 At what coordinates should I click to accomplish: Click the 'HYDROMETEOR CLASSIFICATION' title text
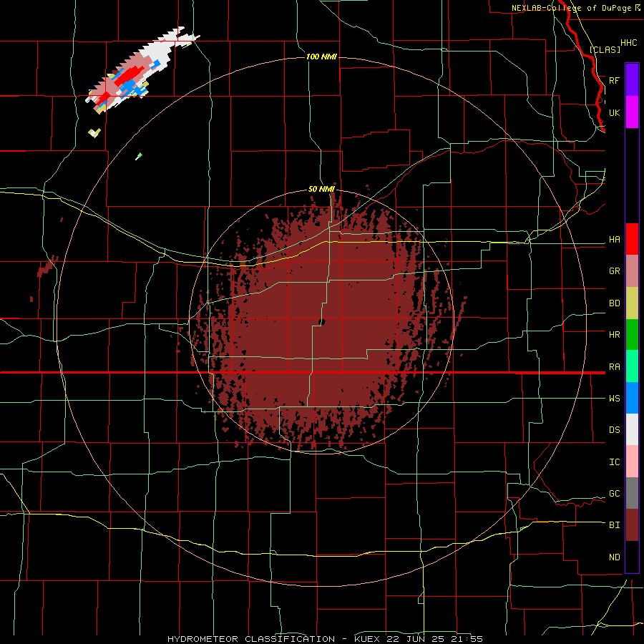click(251, 639)
